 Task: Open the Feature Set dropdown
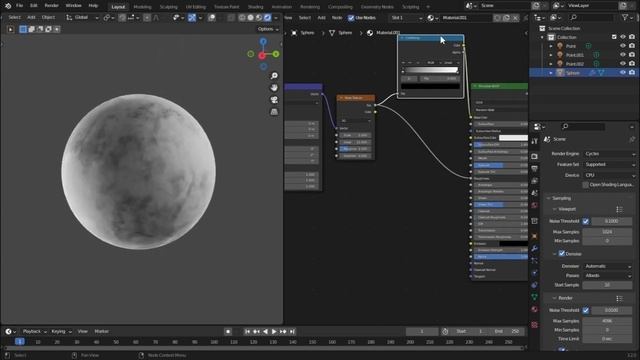(x=609, y=164)
